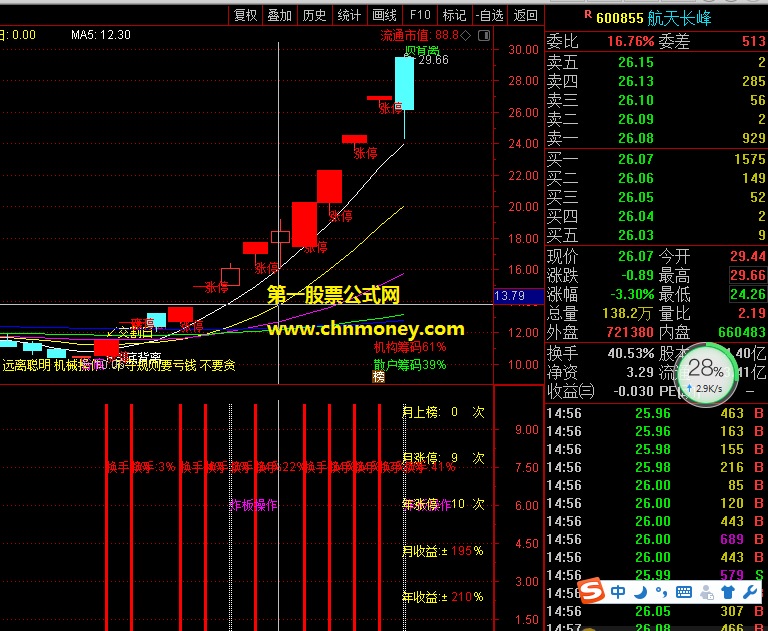
Task: Click the 现价 26.07 value
Action: tap(636, 256)
